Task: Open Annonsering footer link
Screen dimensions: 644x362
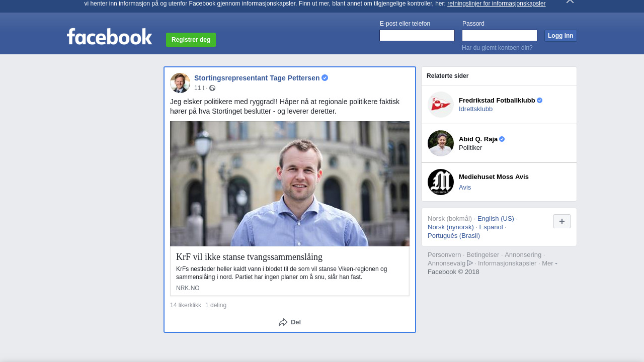Action: click(523, 255)
